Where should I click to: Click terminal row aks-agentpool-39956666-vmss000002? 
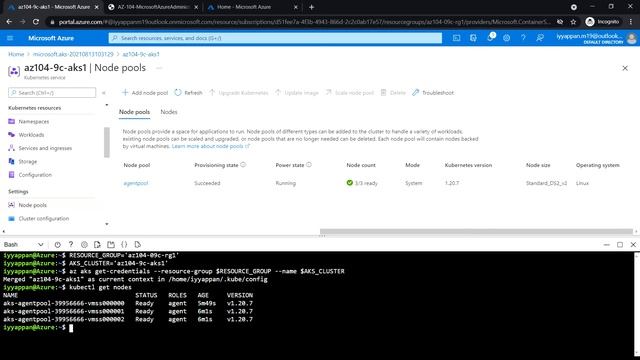click(x=128, y=319)
